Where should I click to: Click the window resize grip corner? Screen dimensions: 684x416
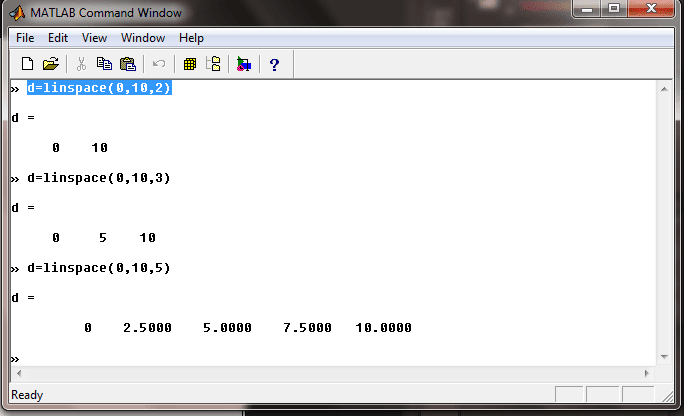pyautogui.click(x=667, y=396)
